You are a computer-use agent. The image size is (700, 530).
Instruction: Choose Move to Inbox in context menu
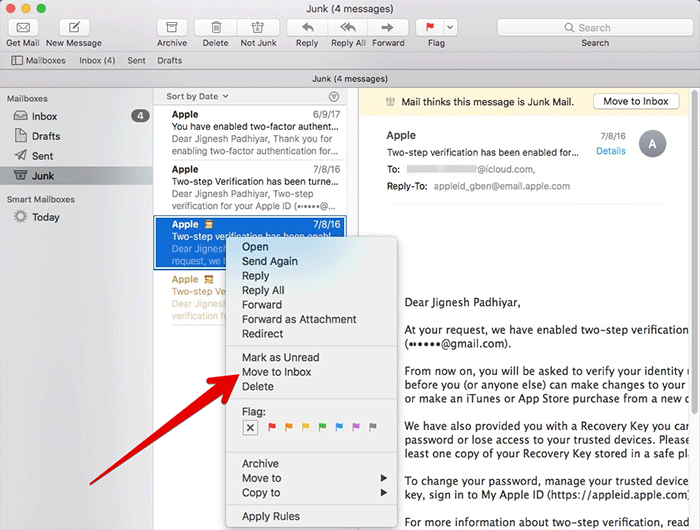[x=312, y=372]
